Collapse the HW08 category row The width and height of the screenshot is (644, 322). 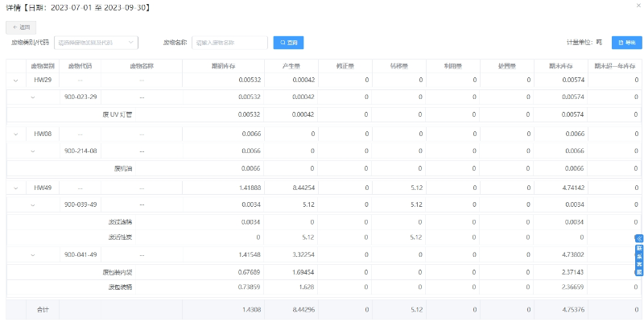pos(15,134)
